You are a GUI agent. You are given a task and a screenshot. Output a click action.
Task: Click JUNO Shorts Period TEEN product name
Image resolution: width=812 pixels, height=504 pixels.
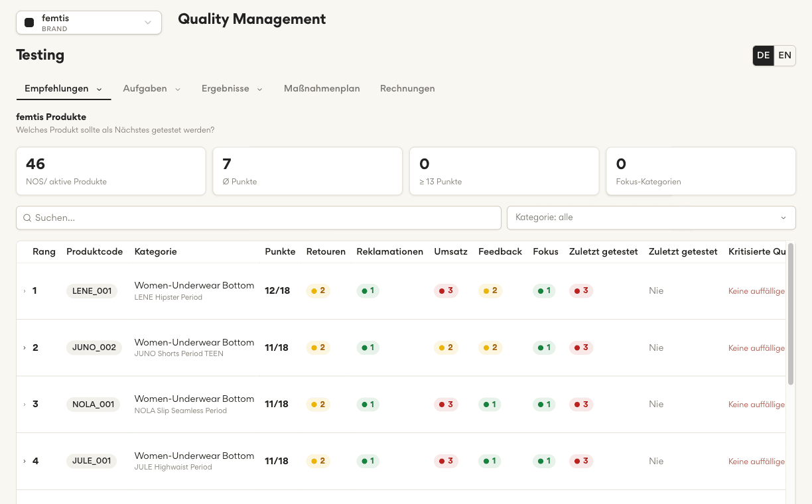(x=179, y=354)
